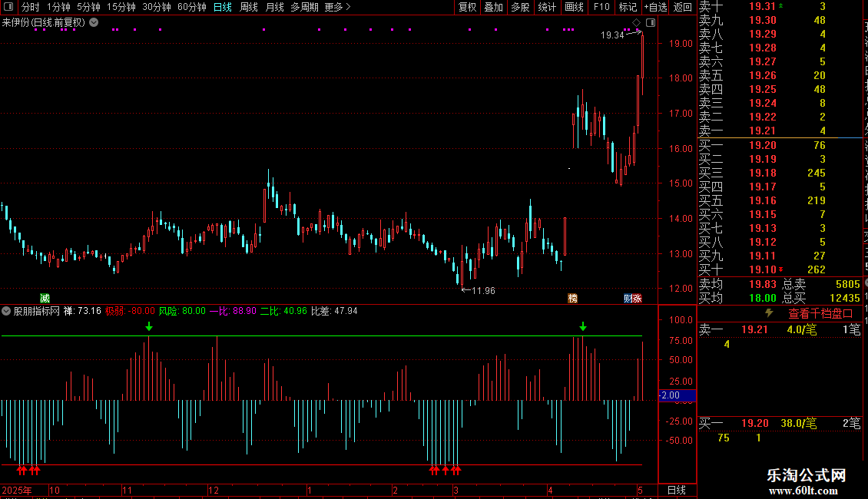The height and width of the screenshot is (499, 868).
Task: Click the 4.0/笔 sell detail entry
Action: [802, 329]
